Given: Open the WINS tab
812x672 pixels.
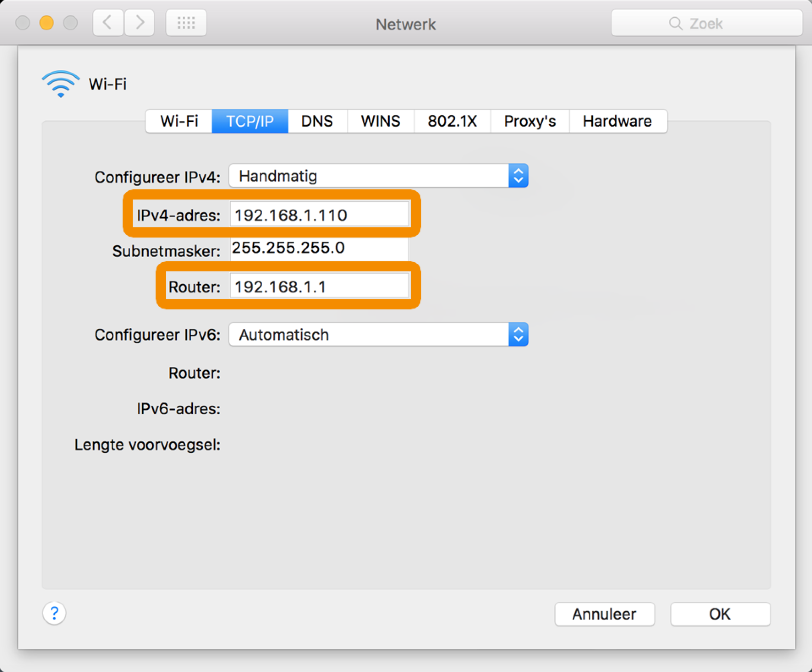Looking at the screenshot, I should coord(380,121).
